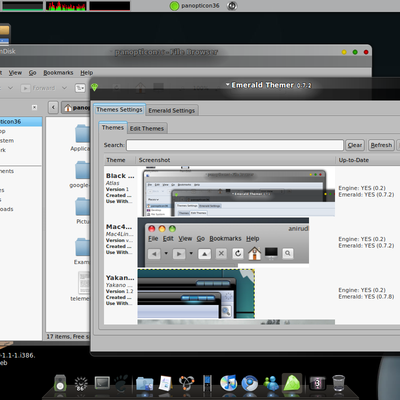Click the Forward button in File Browser

coord(38,88)
